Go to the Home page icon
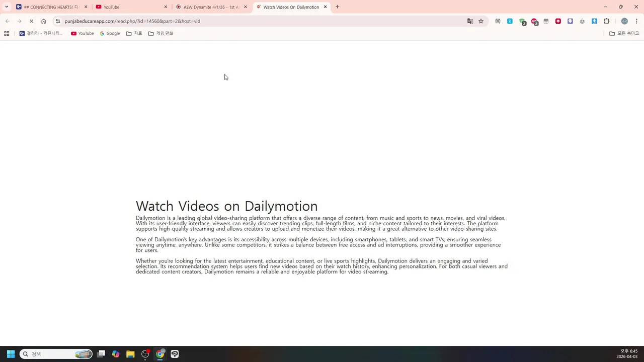The width and height of the screenshot is (644, 362). click(x=44, y=21)
